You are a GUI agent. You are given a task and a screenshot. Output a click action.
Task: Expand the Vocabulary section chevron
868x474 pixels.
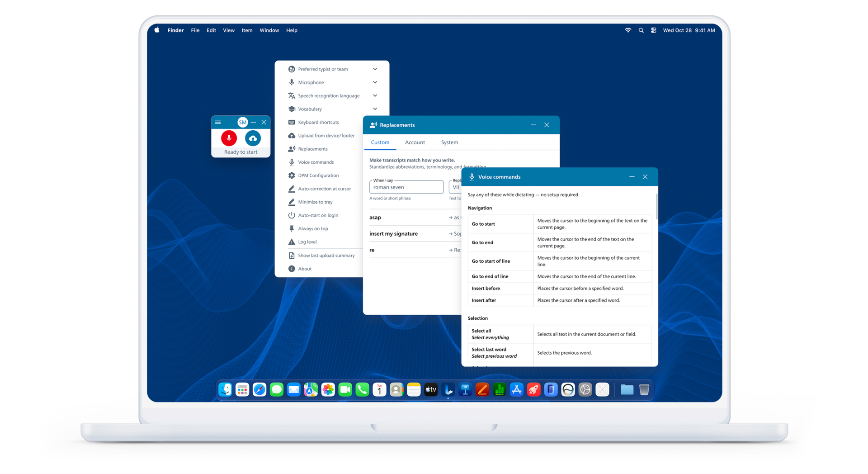coord(375,109)
